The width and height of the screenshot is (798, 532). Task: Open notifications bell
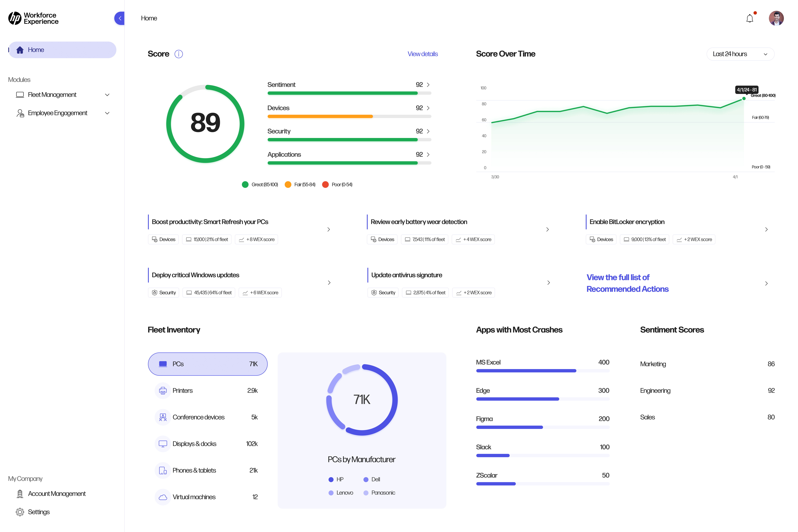coord(750,18)
